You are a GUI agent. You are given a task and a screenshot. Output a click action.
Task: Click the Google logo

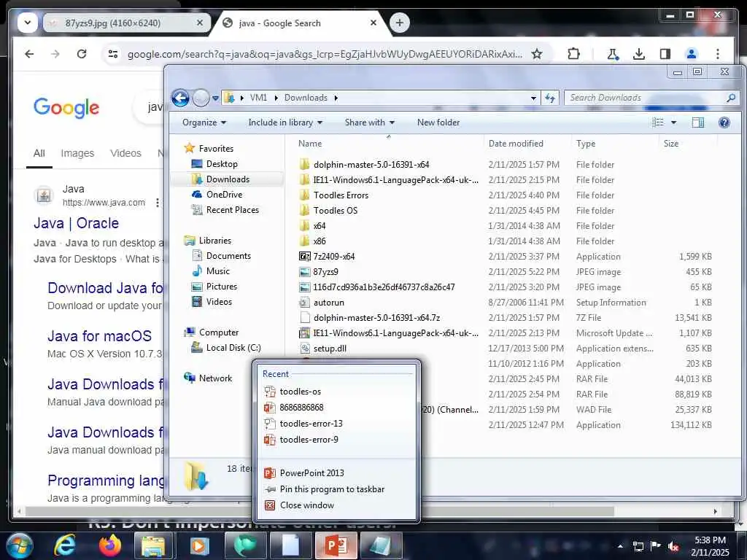(x=66, y=108)
